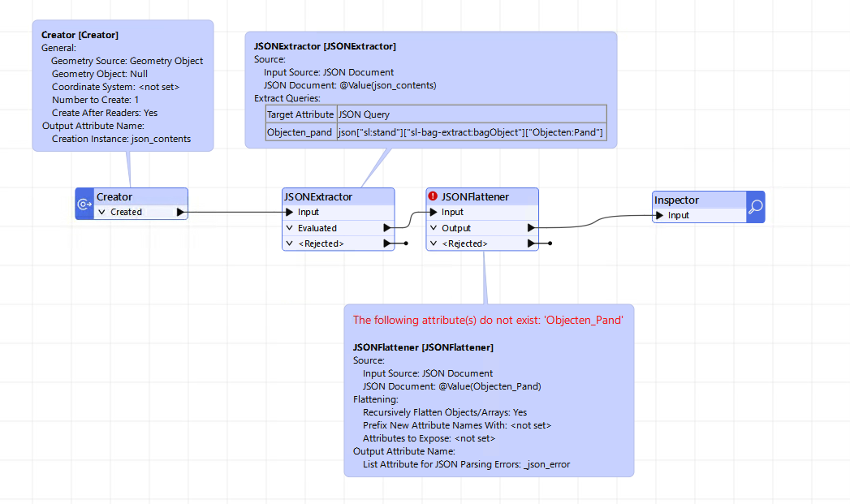Click the red error icon on JSONFlattener
The width and height of the screenshot is (850, 504).
433,196
